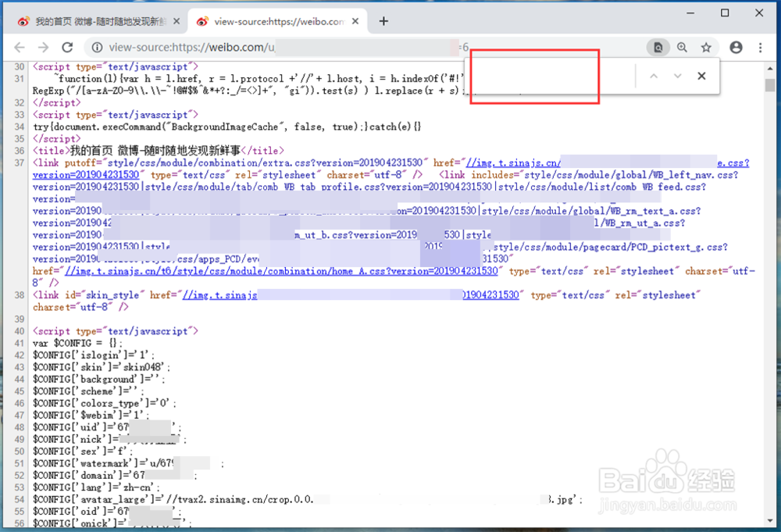Click the scrollbar down arrow
The height and width of the screenshot is (532, 781).
coord(770,520)
